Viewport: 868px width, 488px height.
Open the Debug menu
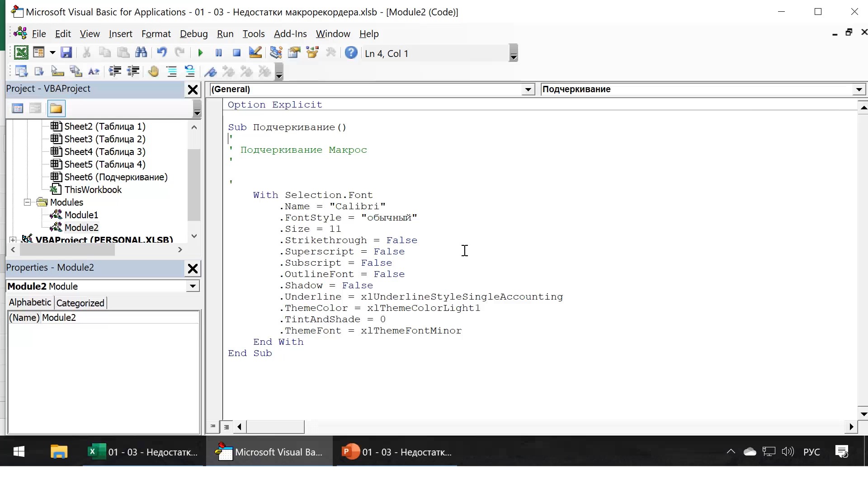[x=193, y=34]
